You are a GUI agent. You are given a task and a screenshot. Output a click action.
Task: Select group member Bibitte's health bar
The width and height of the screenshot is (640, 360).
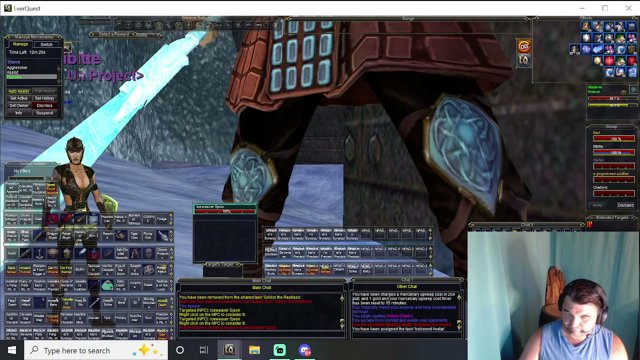pos(614,152)
